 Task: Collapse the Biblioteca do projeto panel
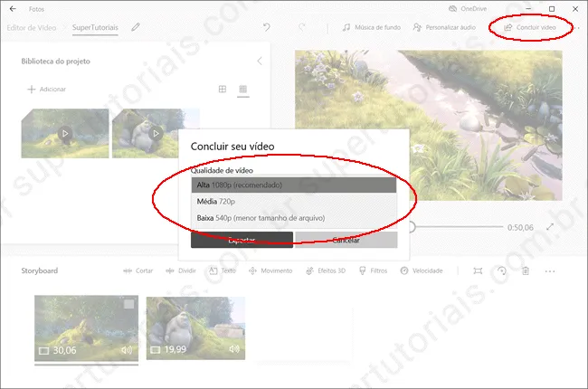[x=260, y=62]
